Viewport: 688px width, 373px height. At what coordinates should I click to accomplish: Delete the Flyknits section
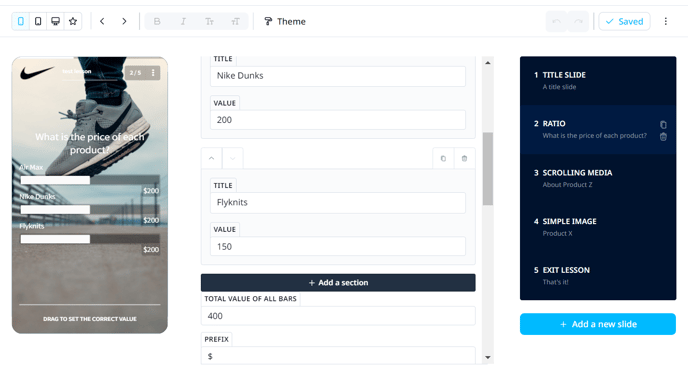pyautogui.click(x=464, y=158)
